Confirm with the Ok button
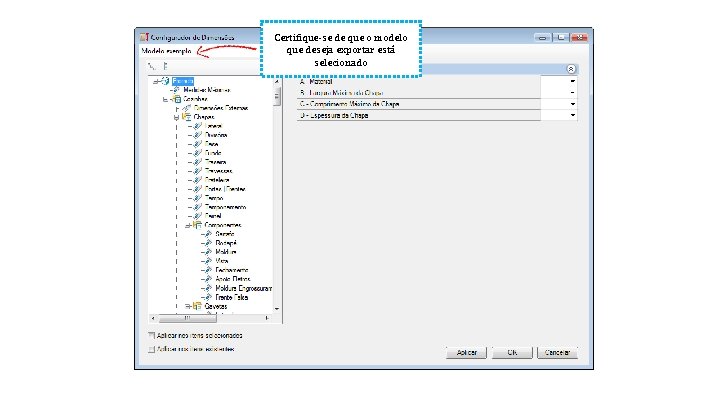Screen dimensions: 720x405 point(512,353)
